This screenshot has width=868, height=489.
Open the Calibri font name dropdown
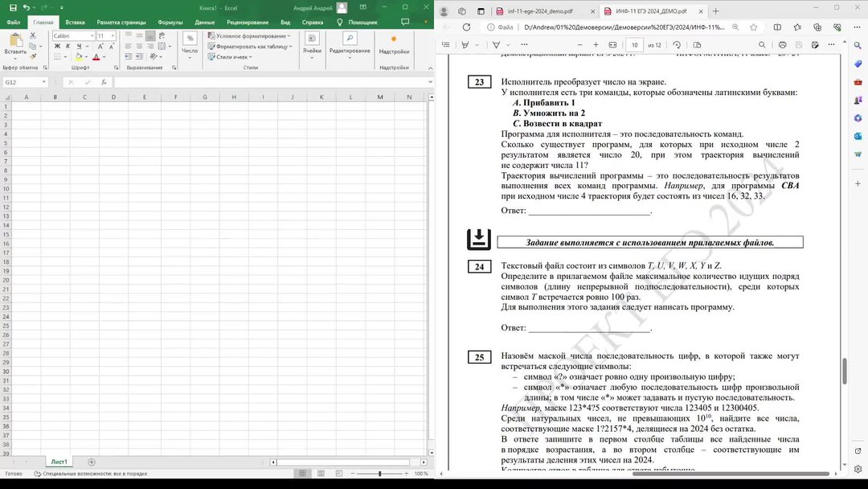[x=92, y=35]
